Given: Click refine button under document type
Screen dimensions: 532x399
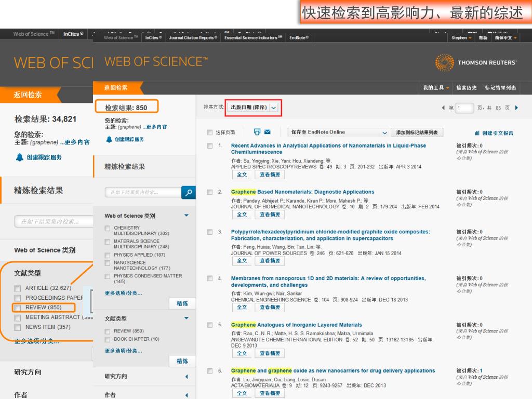Looking at the screenshot, I should click(182, 362).
